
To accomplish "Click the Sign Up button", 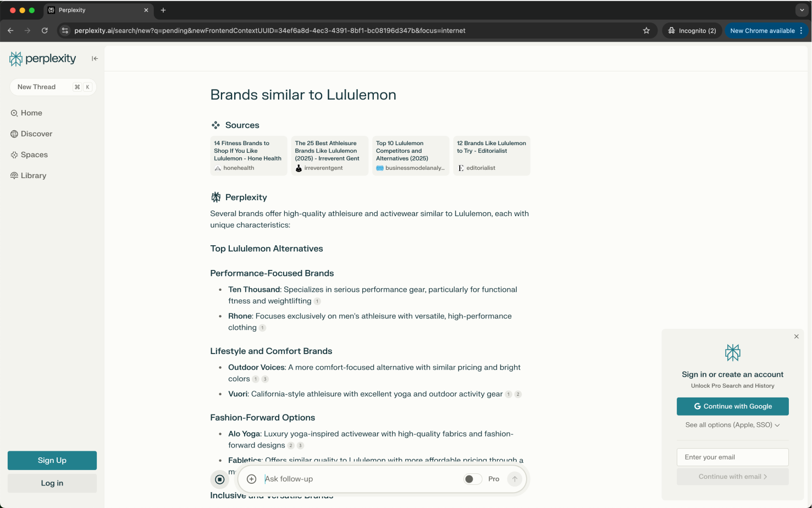I will 52,460.
